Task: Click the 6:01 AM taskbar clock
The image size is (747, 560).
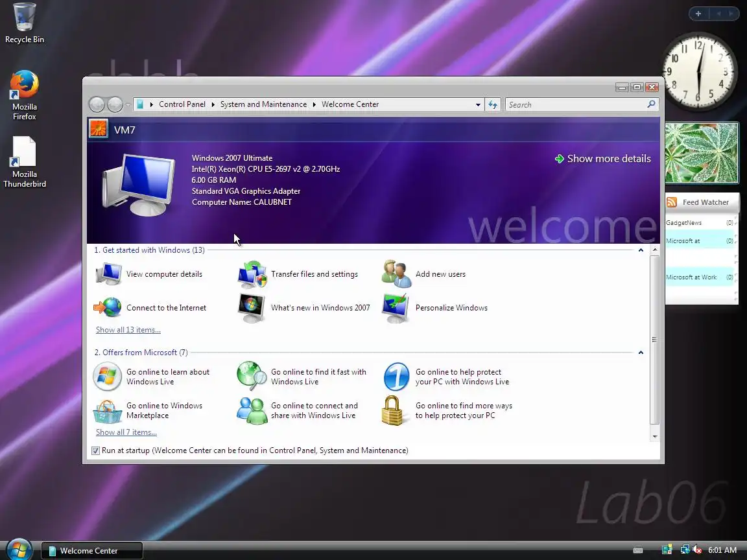Action: click(x=722, y=550)
